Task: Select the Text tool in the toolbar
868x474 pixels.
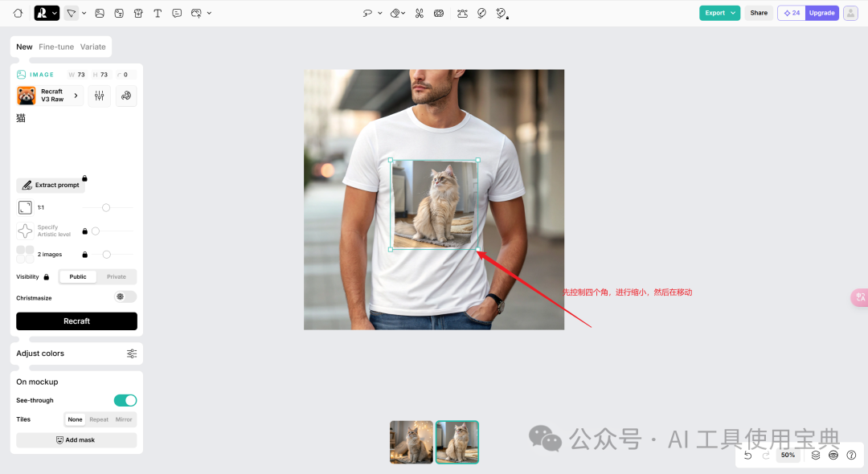Action: point(158,13)
